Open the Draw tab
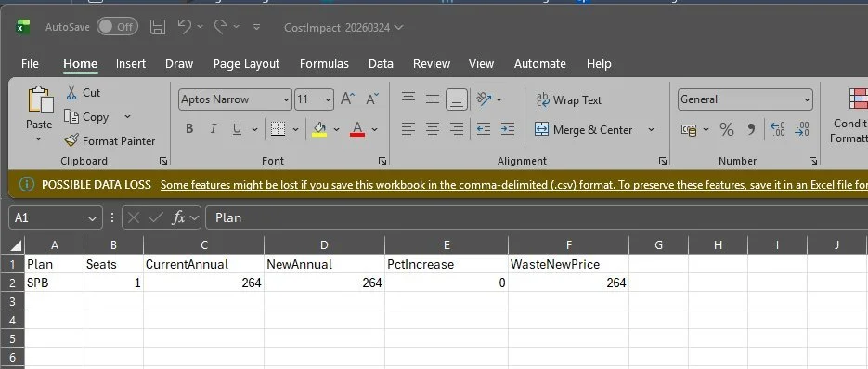The height and width of the screenshot is (369, 868). click(x=179, y=64)
